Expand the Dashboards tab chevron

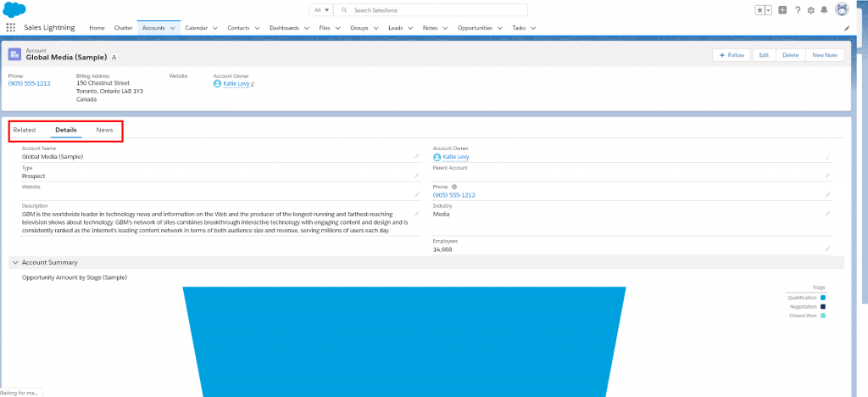click(307, 28)
